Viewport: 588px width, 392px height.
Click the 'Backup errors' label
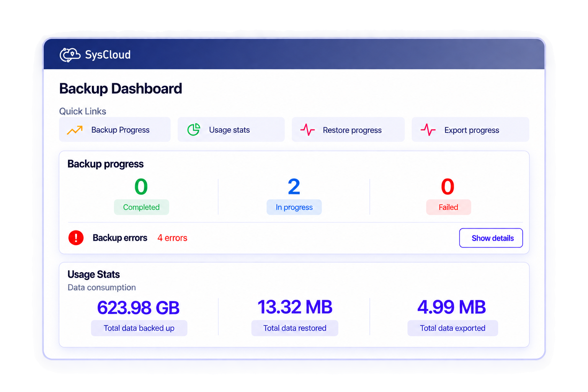[120, 238]
